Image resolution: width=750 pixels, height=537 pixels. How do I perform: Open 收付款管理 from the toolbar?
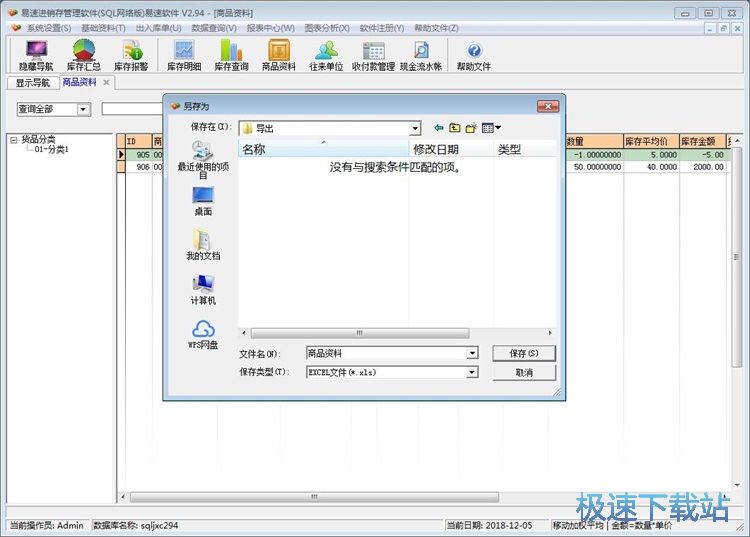374,55
